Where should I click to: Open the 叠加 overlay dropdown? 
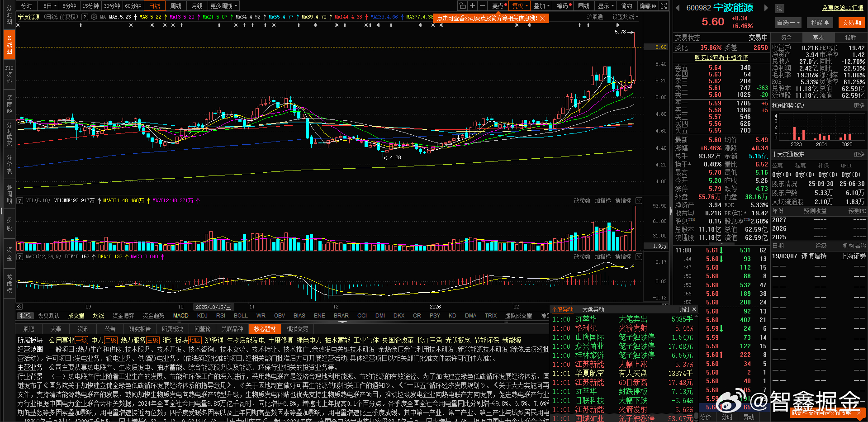[x=541, y=6]
